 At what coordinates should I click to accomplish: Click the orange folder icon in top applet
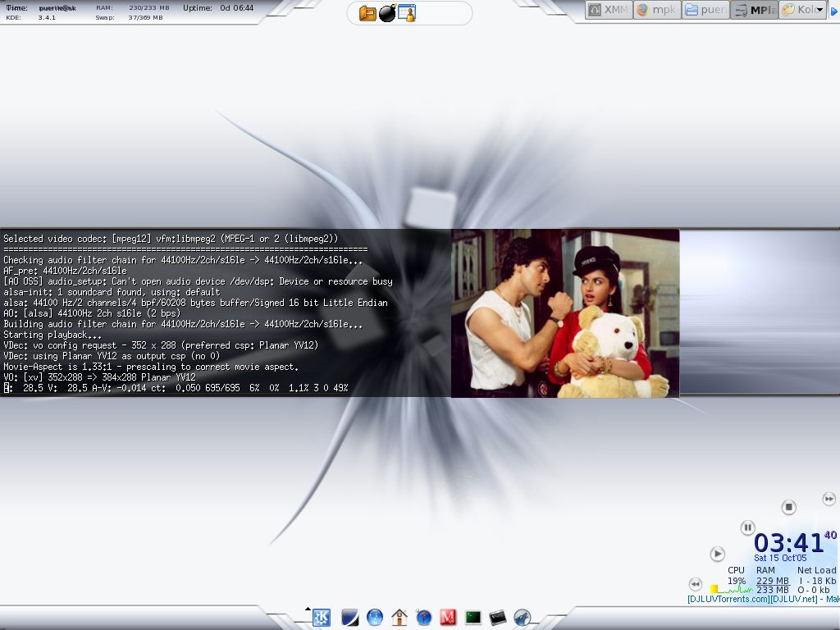coord(367,13)
